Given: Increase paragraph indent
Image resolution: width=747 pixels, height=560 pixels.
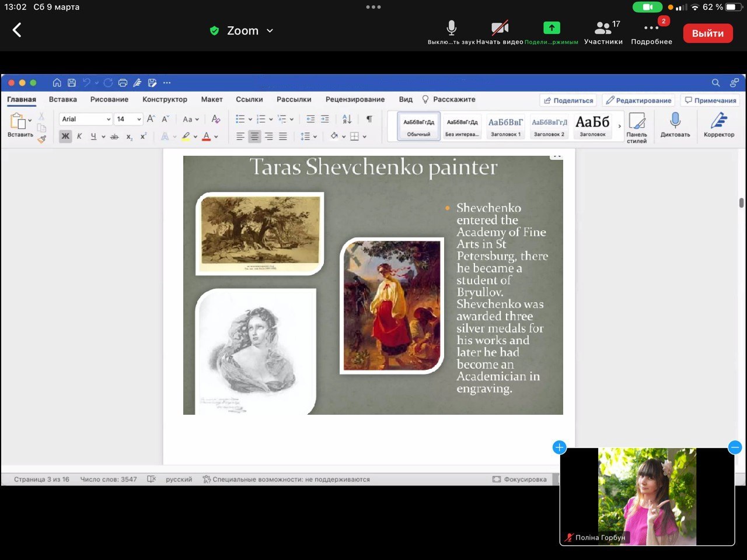Looking at the screenshot, I should click(x=325, y=119).
